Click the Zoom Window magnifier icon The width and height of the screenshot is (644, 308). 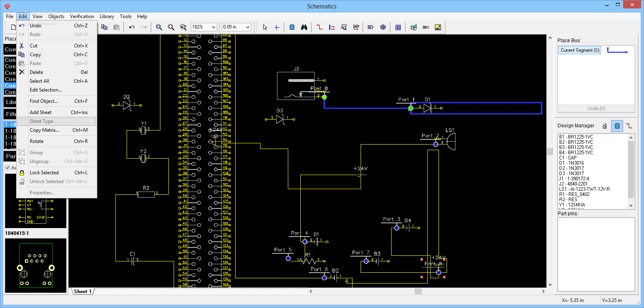tap(183, 27)
